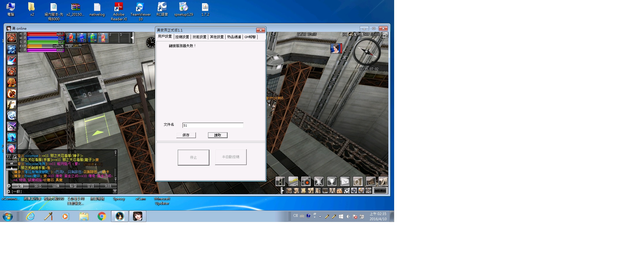This screenshot has height=263, width=644.
Task: Click the MENU button in game
Action: 380,190
